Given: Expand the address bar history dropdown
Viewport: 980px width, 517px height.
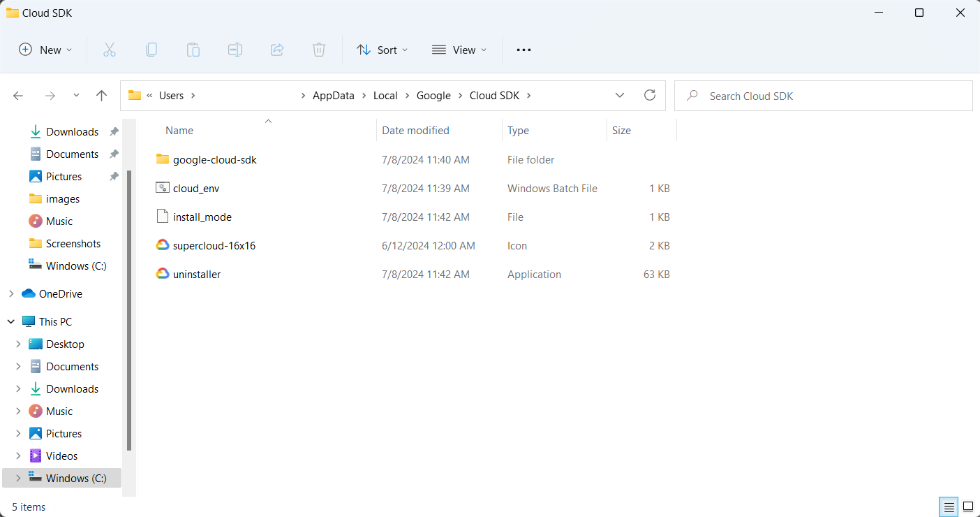Looking at the screenshot, I should [x=620, y=96].
